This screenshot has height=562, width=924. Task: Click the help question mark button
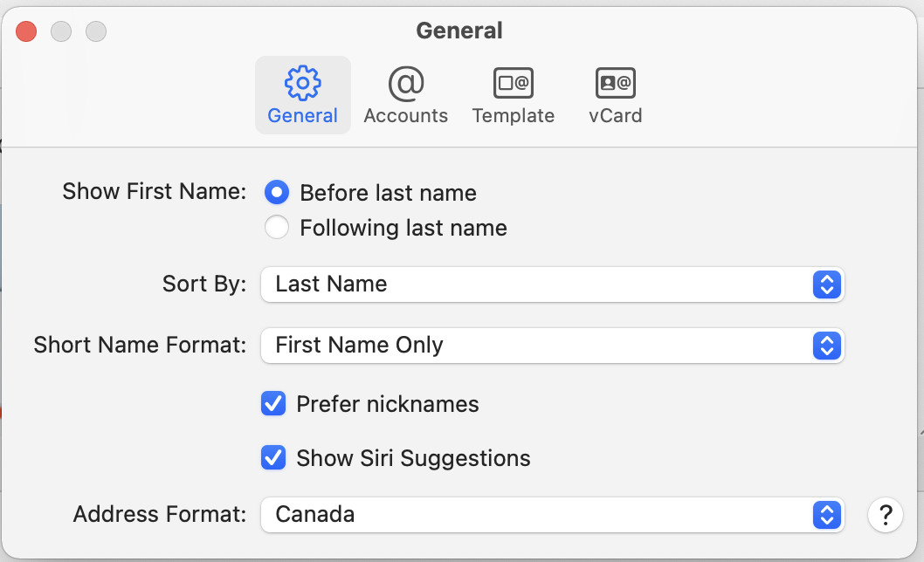tap(885, 514)
